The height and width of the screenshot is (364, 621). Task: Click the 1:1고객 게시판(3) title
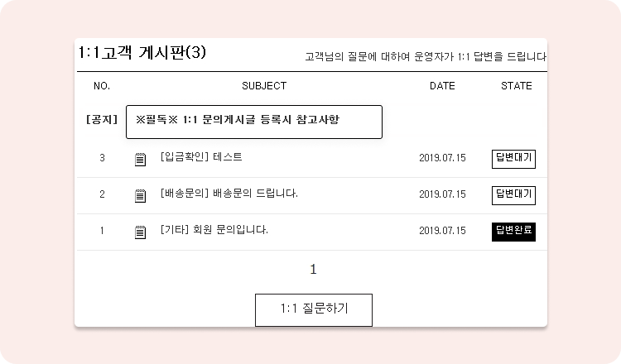142,52
